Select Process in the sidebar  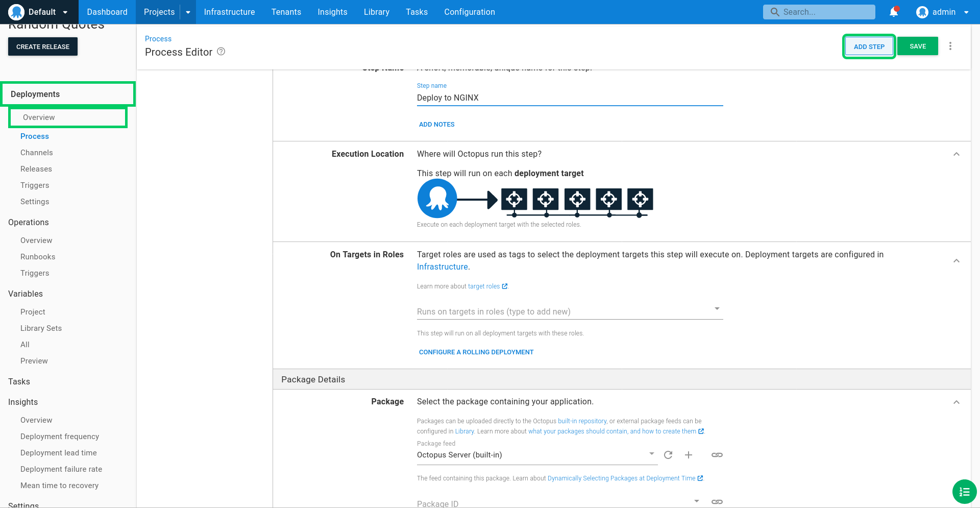(35, 136)
